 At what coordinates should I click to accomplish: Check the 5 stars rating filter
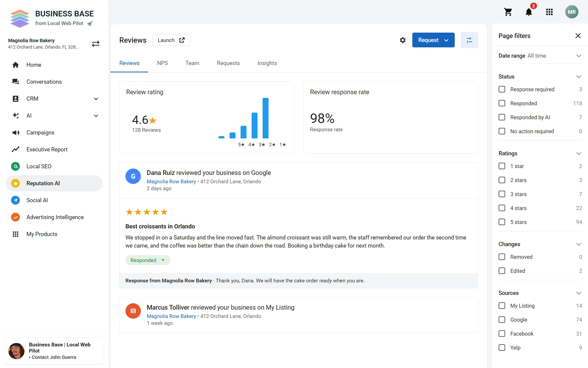(502, 222)
